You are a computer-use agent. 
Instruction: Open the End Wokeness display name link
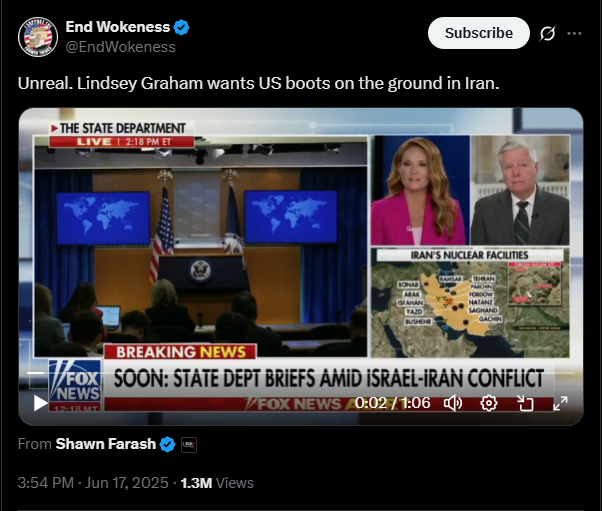(117, 27)
